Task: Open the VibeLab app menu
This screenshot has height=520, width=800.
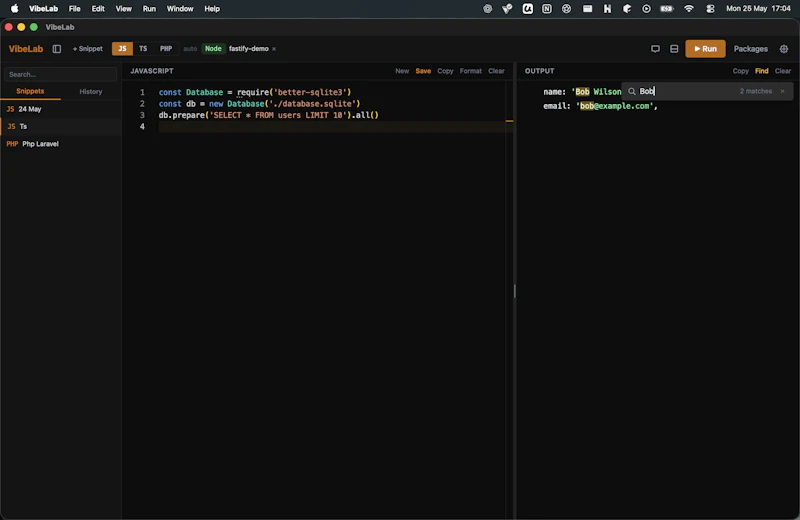Action: pyautogui.click(x=43, y=9)
